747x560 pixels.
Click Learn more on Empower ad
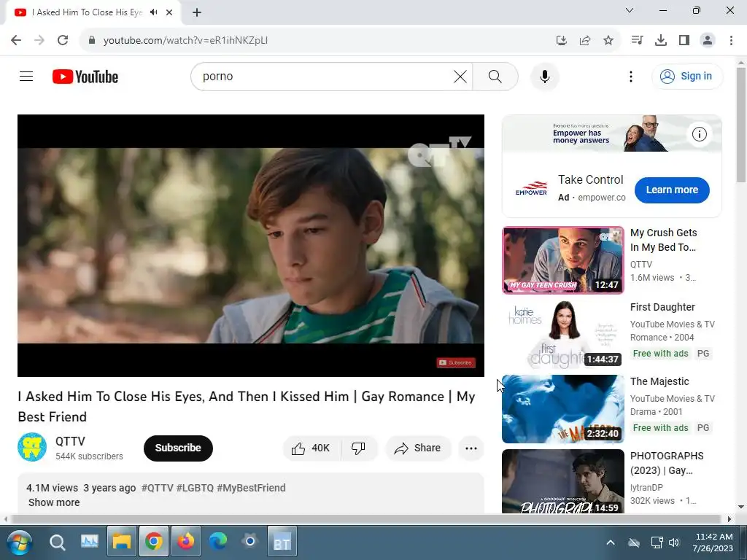pos(672,190)
